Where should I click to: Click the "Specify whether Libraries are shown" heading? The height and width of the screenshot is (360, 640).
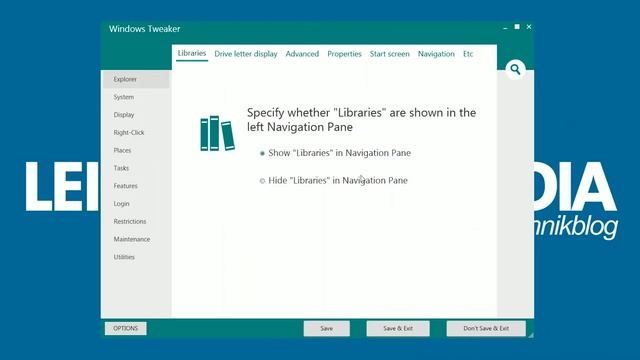pyautogui.click(x=362, y=120)
